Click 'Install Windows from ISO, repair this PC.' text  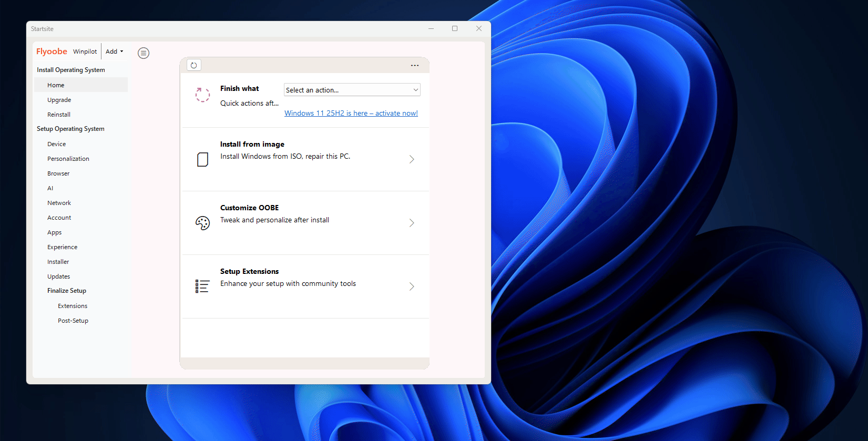285,156
